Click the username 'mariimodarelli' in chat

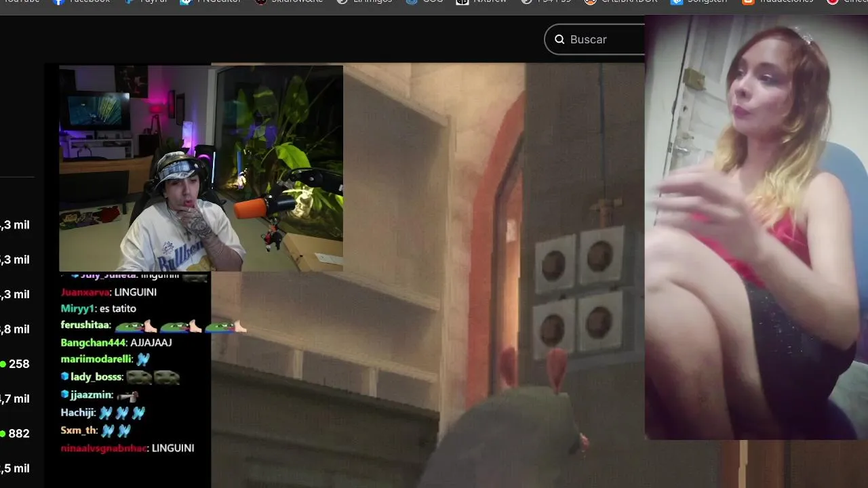click(x=96, y=359)
